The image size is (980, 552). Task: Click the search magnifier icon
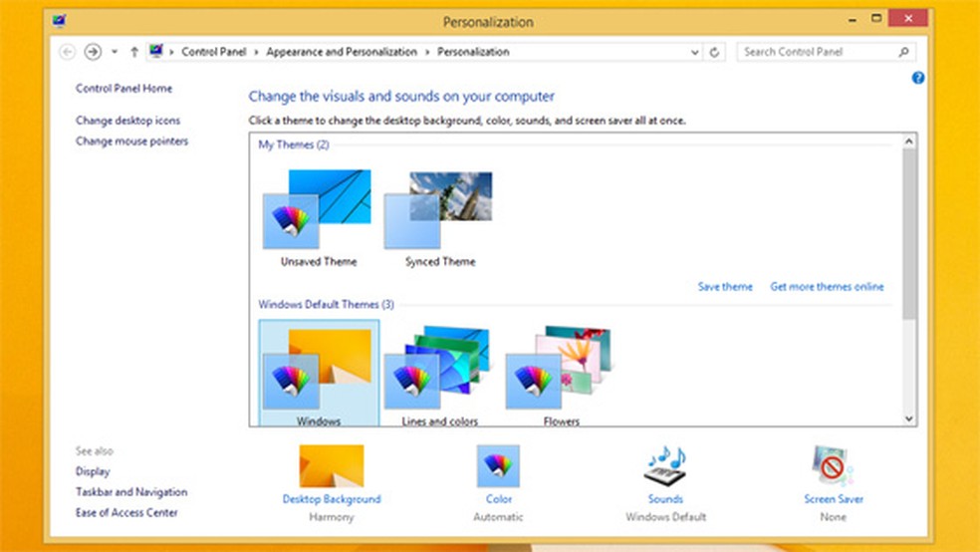click(x=903, y=52)
